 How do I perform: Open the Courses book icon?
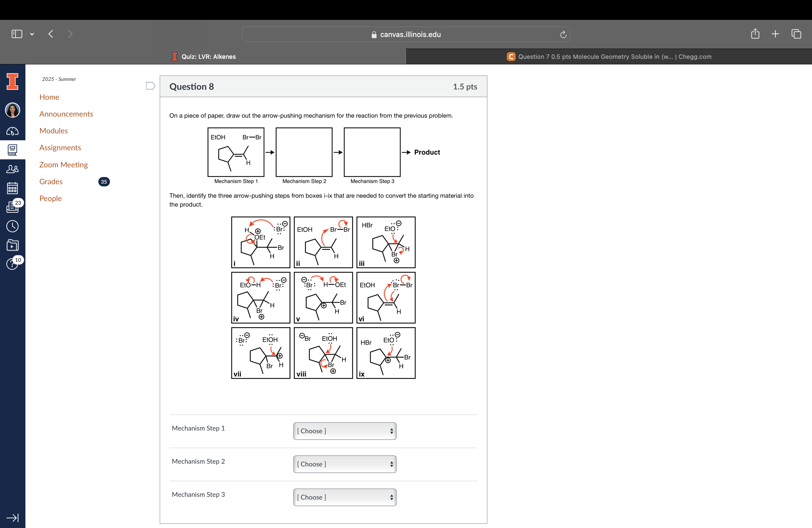[12, 150]
